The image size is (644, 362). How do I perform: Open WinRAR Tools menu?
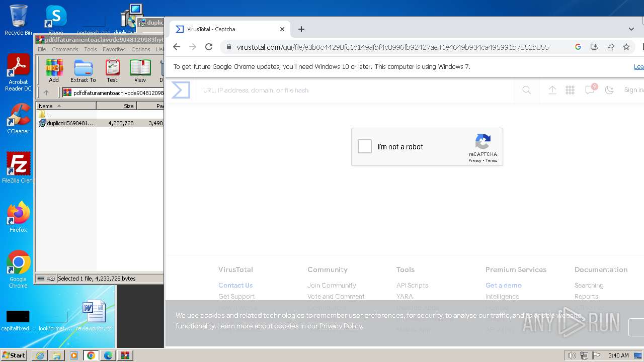tap(91, 49)
